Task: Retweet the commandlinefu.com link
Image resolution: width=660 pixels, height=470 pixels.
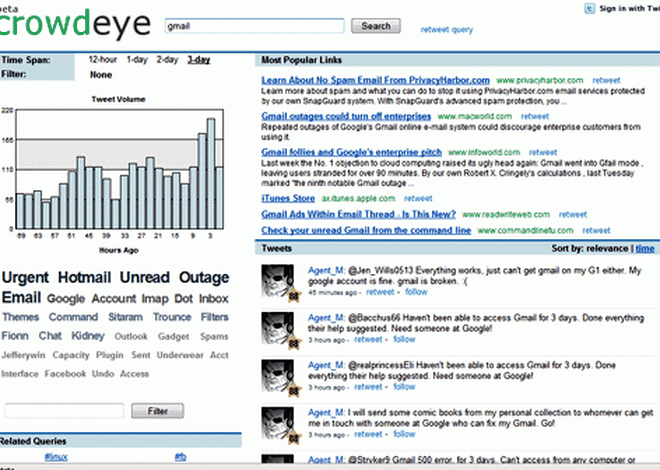Action: [x=596, y=231]
